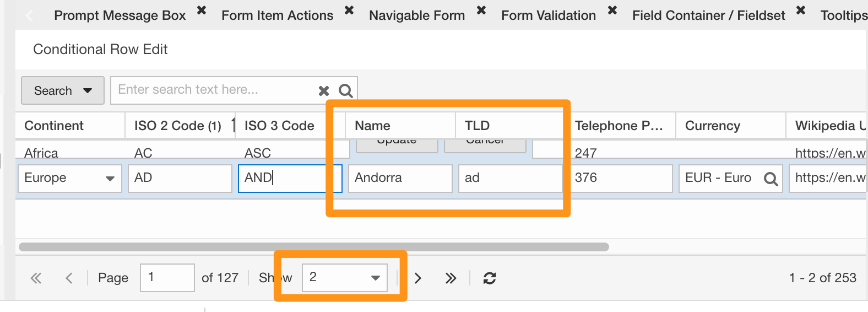Edit the Wikipedia URL field in edit row
Viewport: 868px width, 312px height.
click(828, 179)
